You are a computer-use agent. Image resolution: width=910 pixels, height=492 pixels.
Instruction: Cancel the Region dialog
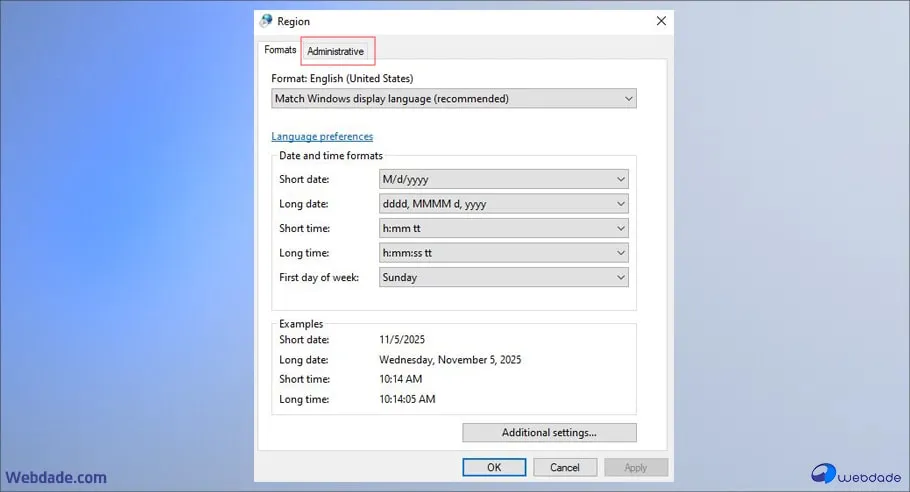tap(565, 467)
